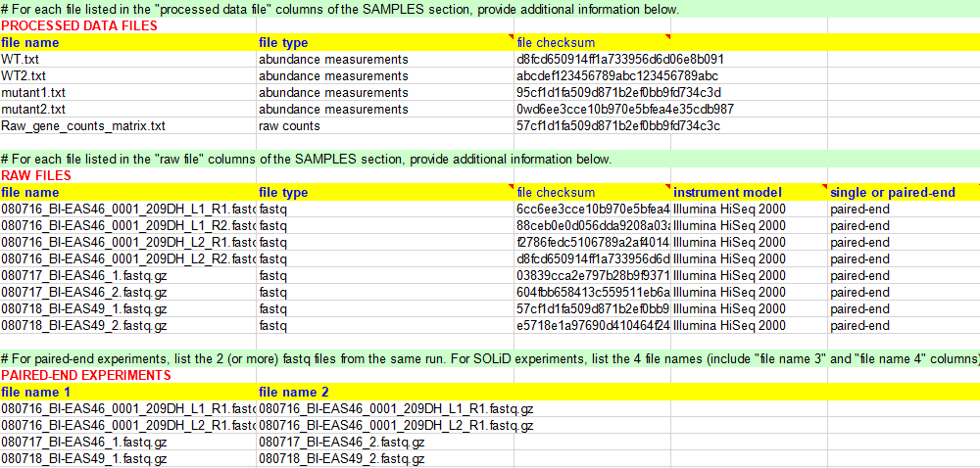980x468 pixels.
Task: Select mutant2.txt checksum cell 0wd6ee3cce10b970...
Action: (x=624, y=110)
